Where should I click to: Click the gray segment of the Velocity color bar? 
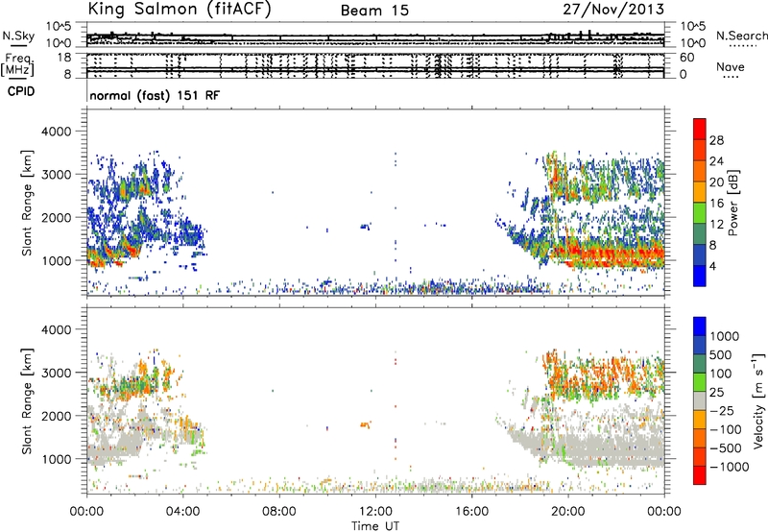tap(700, 400)
